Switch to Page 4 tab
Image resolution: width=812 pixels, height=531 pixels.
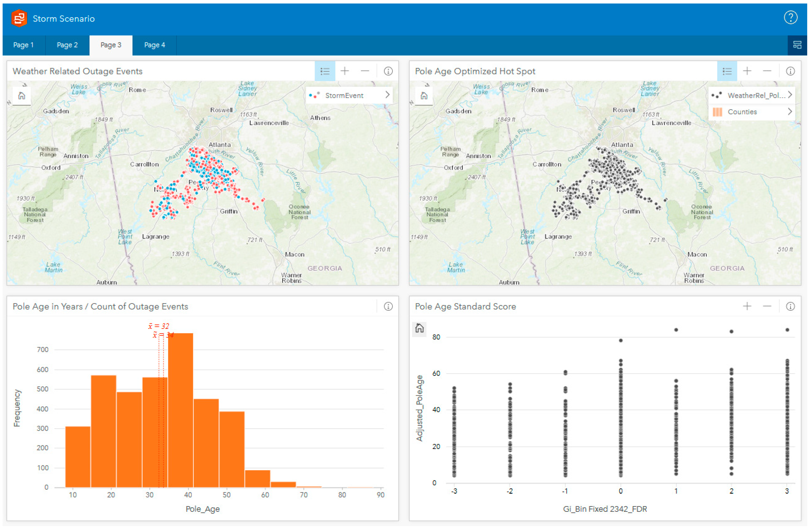coord(155,45)
